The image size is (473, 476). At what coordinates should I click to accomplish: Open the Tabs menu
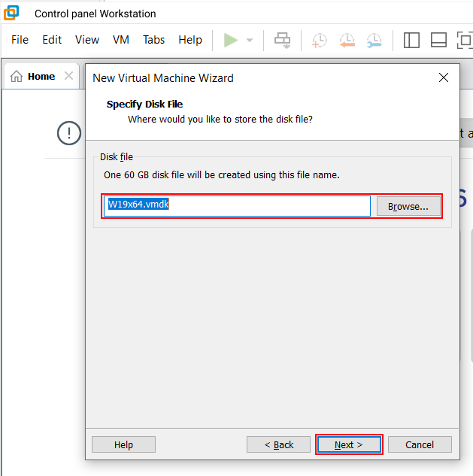(154, 40)
